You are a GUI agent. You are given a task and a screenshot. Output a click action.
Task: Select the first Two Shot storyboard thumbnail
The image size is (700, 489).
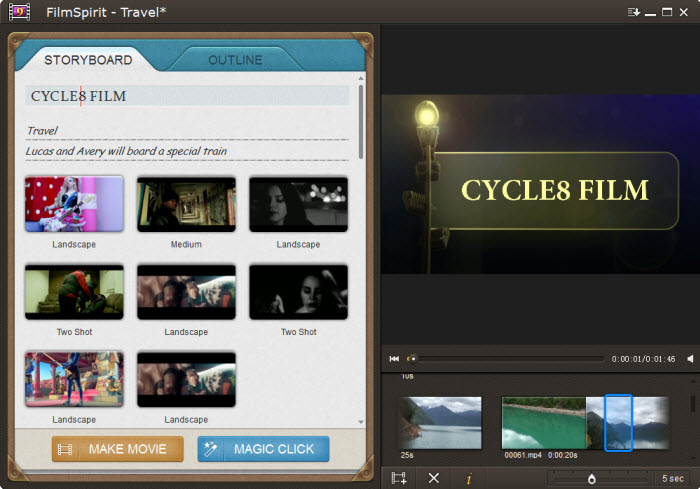(x=74, y=292)
